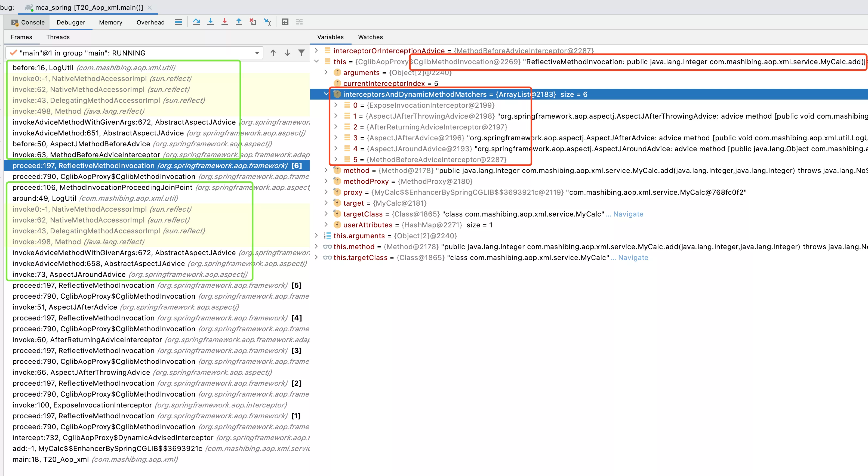Screen dimensions: 868x476
Task: Select frame add:-1, MyCalc$$EnhancerBySpringCGLIB
Action: 157,448
